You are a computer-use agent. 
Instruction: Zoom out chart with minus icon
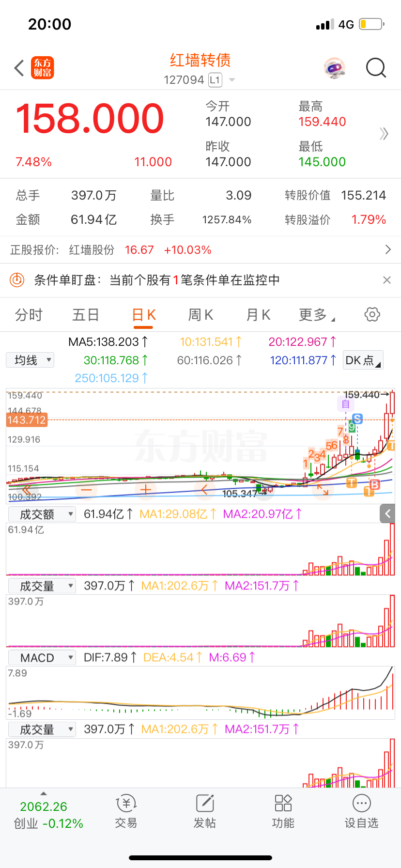click(86, 490)
